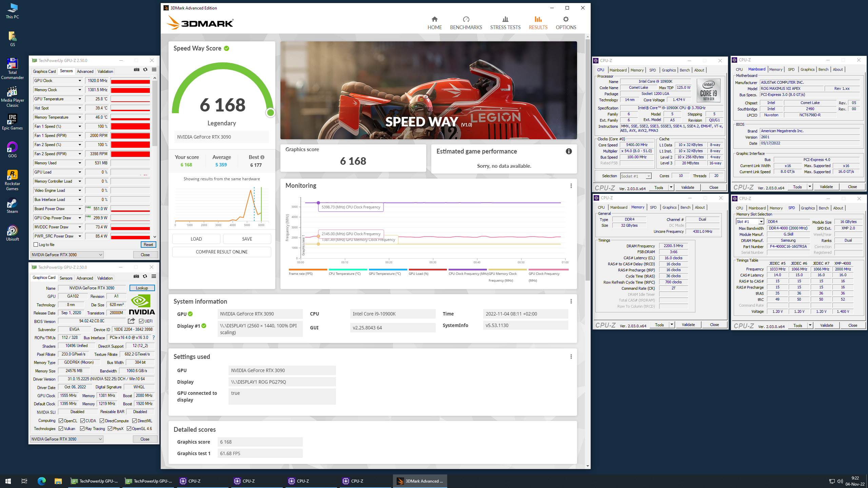
Task: Click COMPARE RESULT ONLINE button
Action: (221, 252)
